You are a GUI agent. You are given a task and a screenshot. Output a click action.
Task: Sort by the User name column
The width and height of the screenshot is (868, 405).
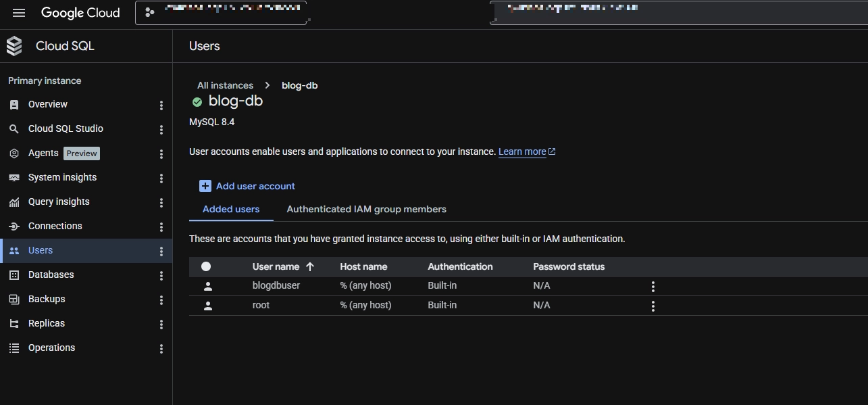pyautogui.click(x=276, y=266)
